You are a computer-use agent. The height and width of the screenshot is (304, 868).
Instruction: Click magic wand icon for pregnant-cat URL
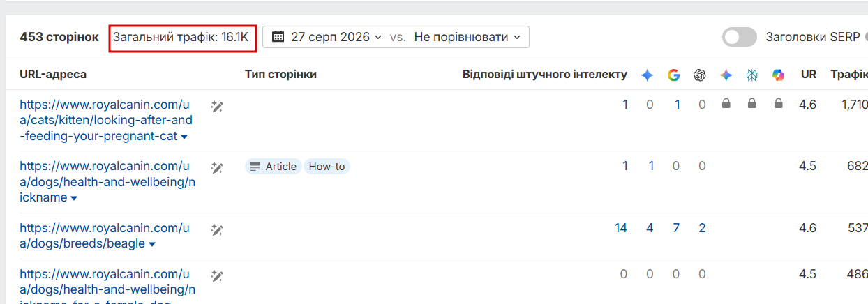[217, 106]
